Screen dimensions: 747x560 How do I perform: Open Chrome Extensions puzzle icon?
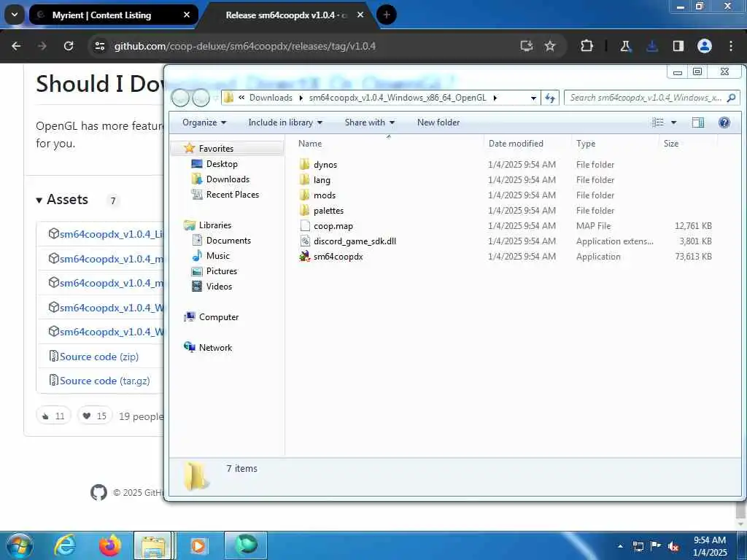click(x=587, y=46)
